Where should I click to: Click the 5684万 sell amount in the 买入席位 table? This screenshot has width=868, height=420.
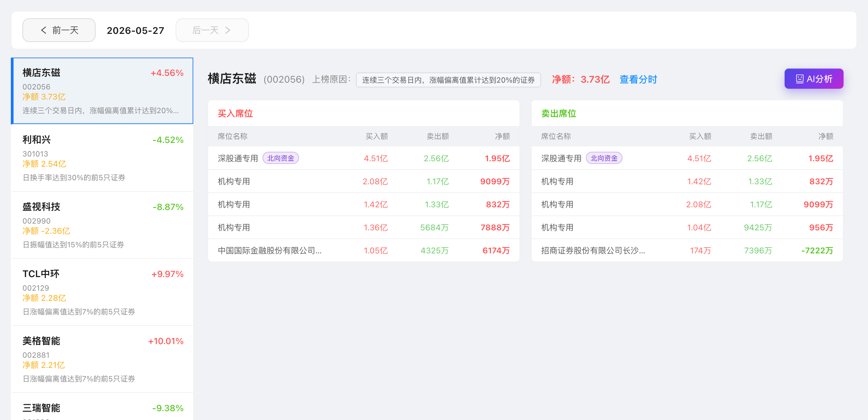434,227
